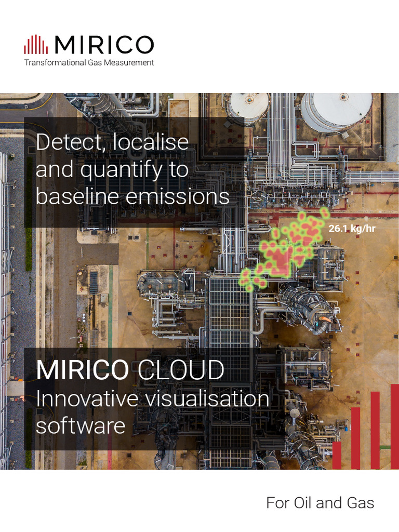Click the red bars logo icon
Screen dimensions: 399x532
pyautogui.click(x=36, y=45)
